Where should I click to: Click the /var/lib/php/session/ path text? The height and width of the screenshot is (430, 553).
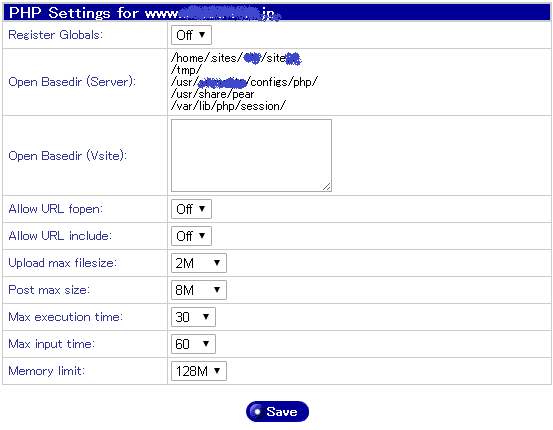(228, 106)
